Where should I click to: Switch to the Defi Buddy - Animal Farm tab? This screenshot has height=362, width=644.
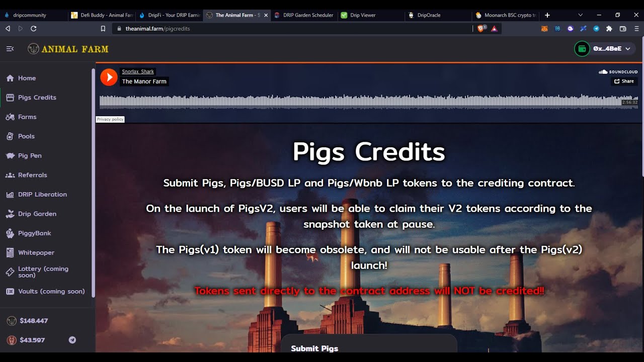click(x=101, y=15)
